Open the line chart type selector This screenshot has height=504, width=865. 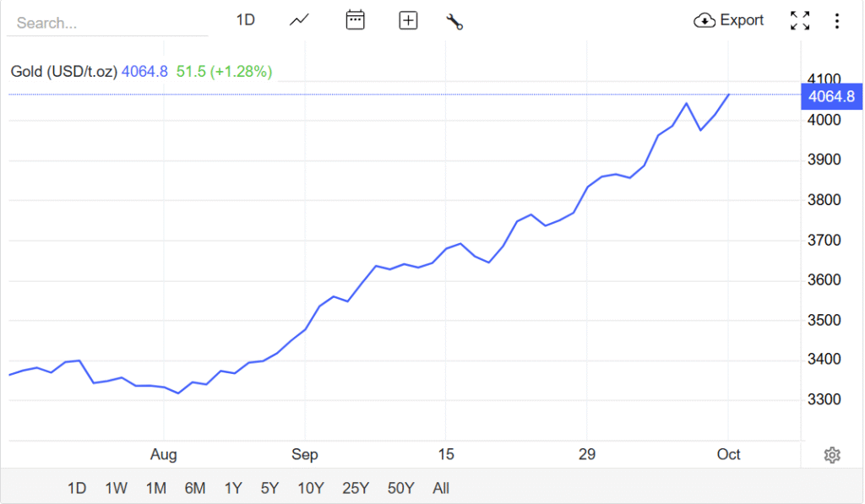299,20
